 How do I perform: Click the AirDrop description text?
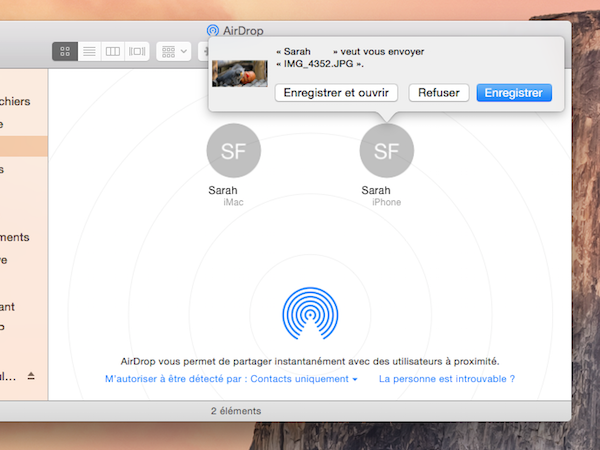pyautogui.click(x=310, y=361)
